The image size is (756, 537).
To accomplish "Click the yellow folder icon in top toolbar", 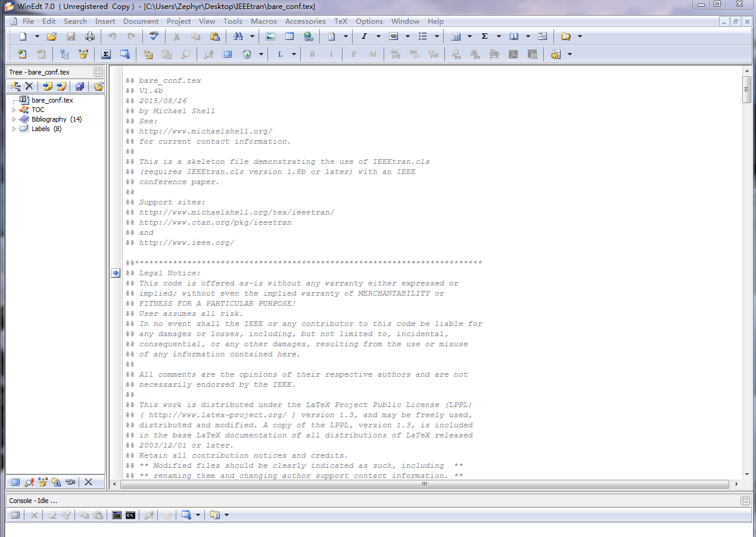I will [566, 36].
